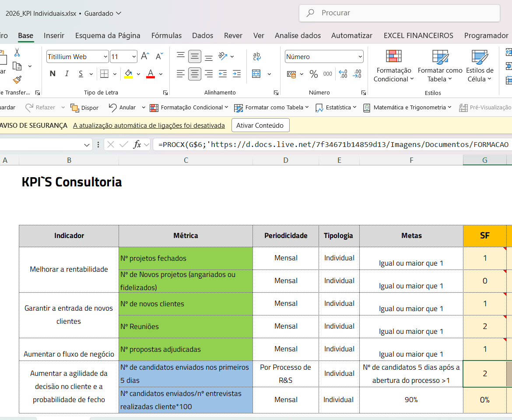
Task: Open the font size 11 dropdown
Action: pyautogui.click(x=134, y=57)
